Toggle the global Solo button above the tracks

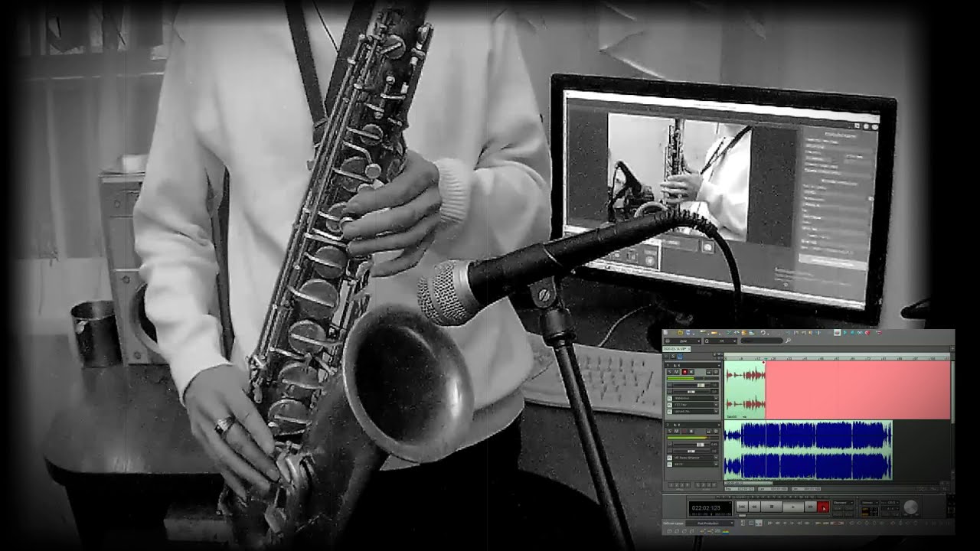pyautogui.click(x=673, y=356)
